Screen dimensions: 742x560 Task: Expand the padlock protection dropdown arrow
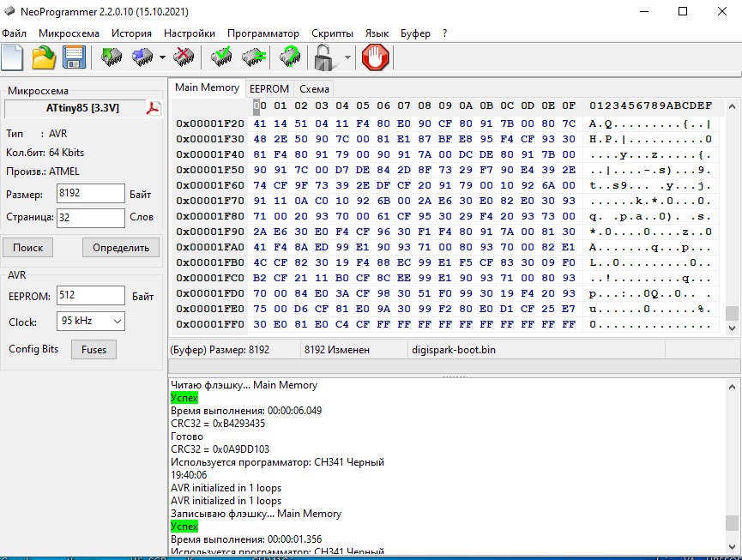point(347,58)
